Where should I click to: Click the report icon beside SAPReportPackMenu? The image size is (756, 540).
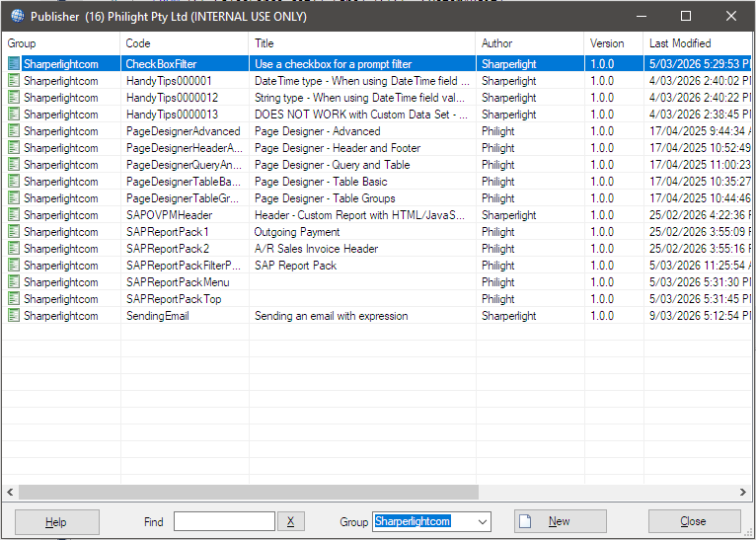(x=14, y=282)
